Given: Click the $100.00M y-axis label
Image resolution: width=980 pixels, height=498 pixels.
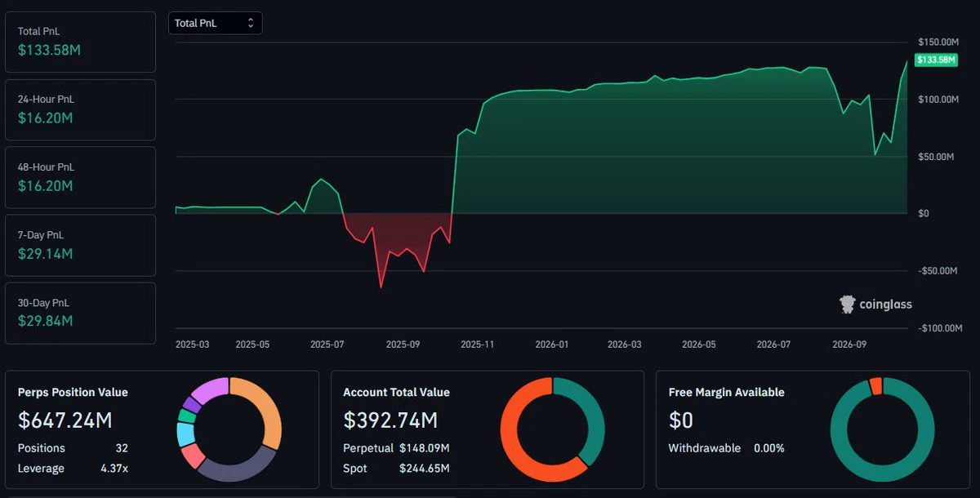Looking at the screenshot, I should [938, 99].
